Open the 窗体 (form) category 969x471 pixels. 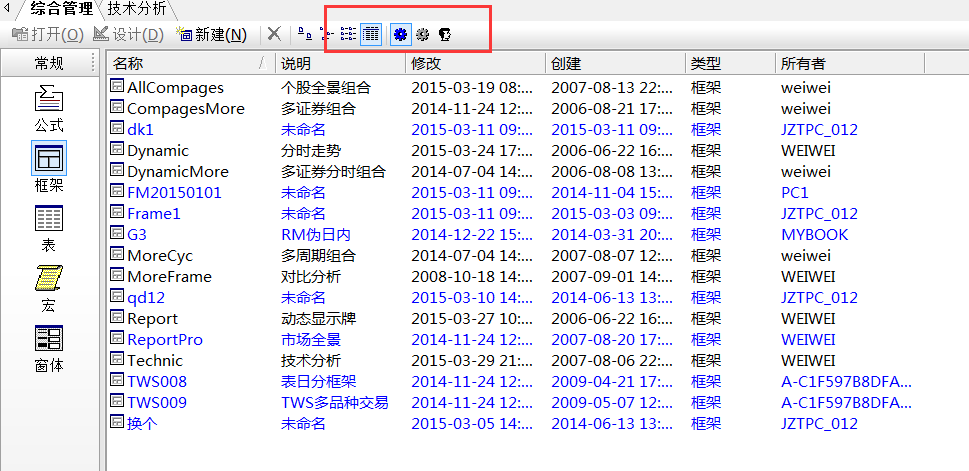coord(49,349)
